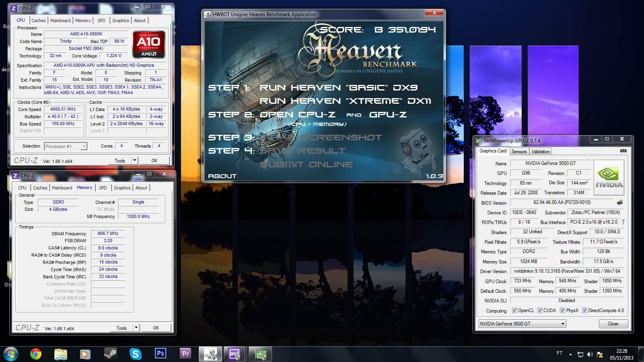Image resolution: width=644 pixels, height=362 pixels.
Task: Toggle DirectCompute 4.0 checkbox
Action: pyautogui.click(x=584, y=311)
